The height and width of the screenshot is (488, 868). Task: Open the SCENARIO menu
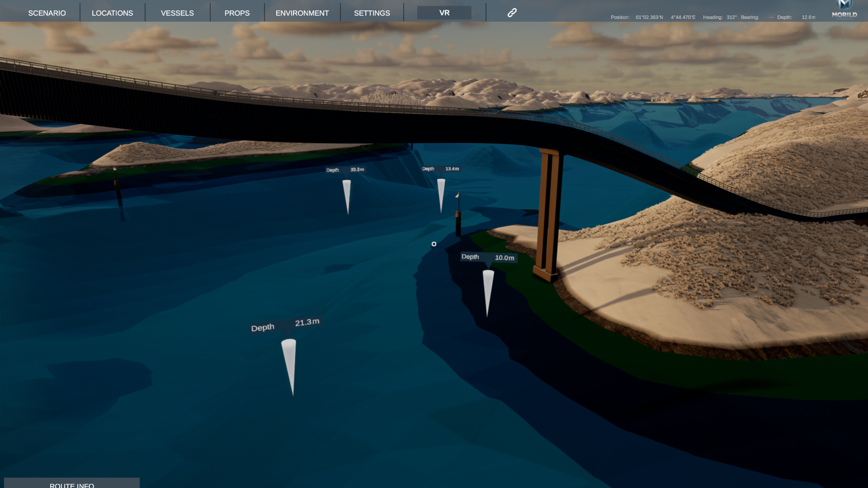(x=47, y=13)
